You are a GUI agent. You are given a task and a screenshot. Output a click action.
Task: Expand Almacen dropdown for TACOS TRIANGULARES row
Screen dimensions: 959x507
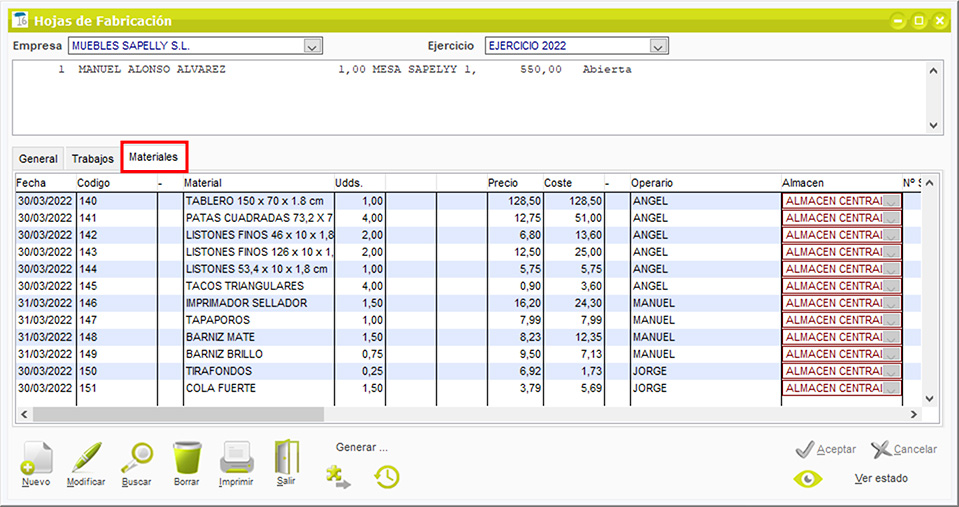click(x=892, y=286)
